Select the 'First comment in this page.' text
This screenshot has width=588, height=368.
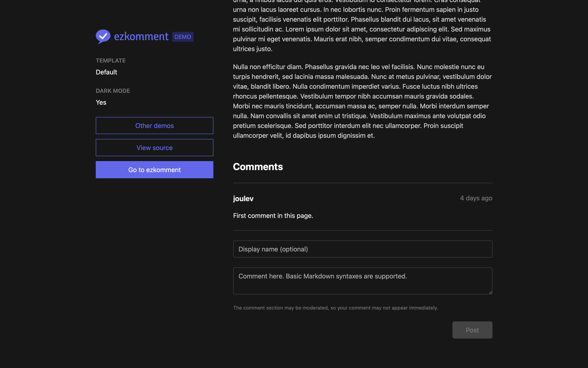(x=273, y=216)
